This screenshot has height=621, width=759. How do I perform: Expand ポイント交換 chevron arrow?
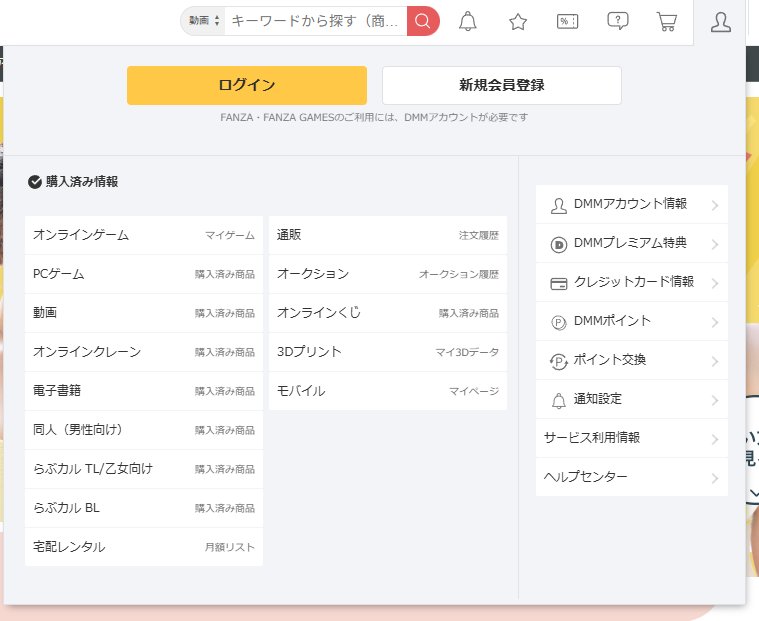pos(715,361)
